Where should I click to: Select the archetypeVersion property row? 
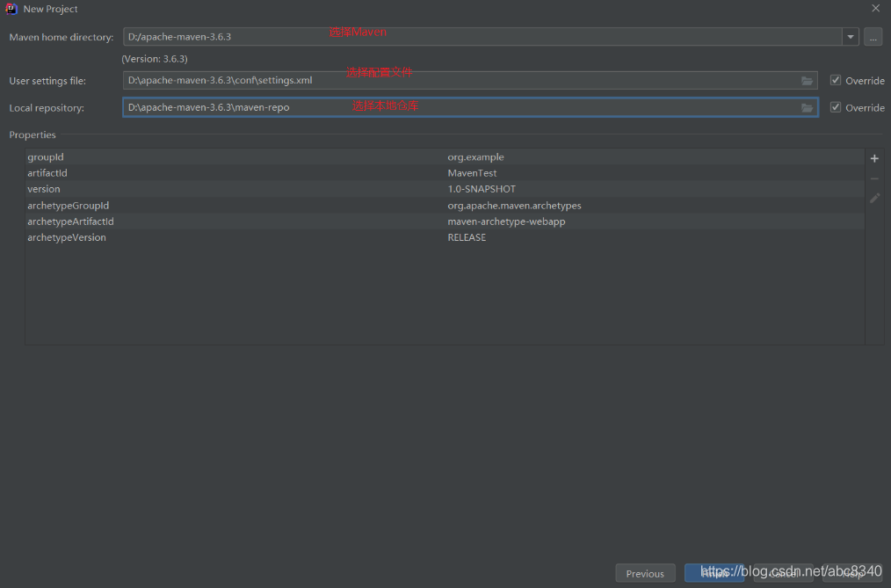pyautogui.click(x=445, y=237)
